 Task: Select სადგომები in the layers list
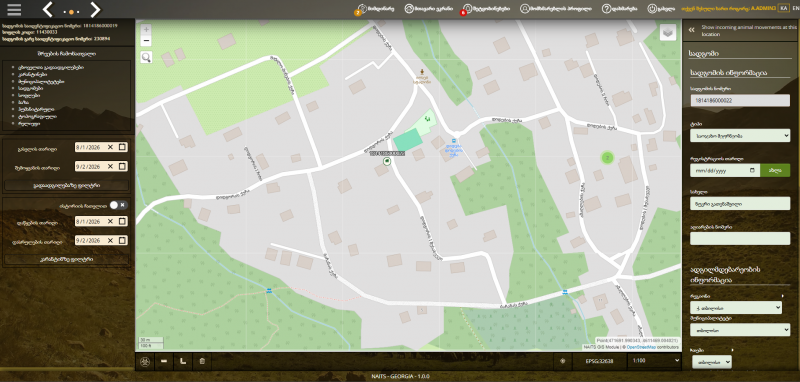pyautogui.click(x=30, y=88)
